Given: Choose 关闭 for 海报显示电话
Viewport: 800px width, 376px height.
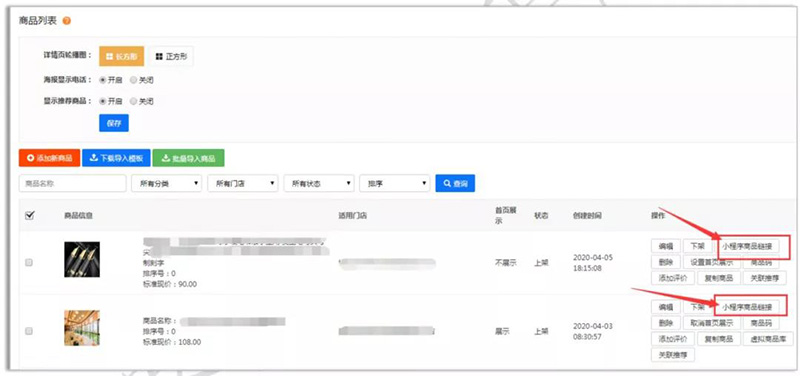Looking at the screenshot, I should click(x=134, y=80).
